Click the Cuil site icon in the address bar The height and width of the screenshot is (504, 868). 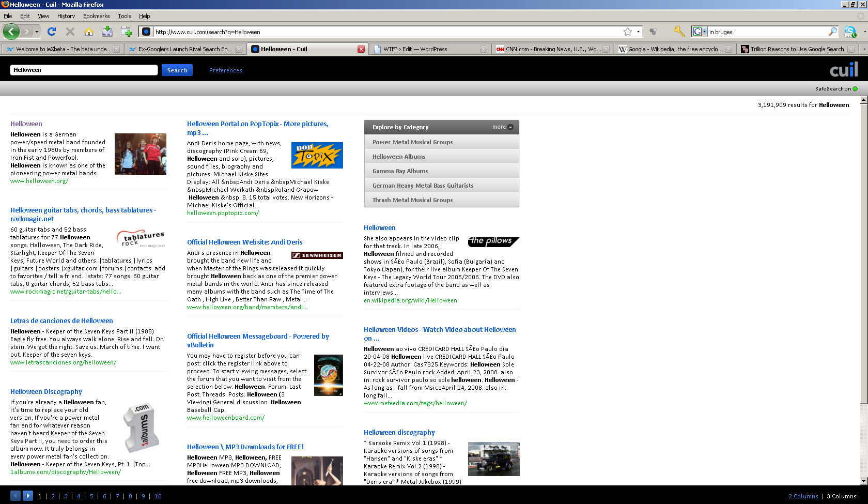point(146,32)
